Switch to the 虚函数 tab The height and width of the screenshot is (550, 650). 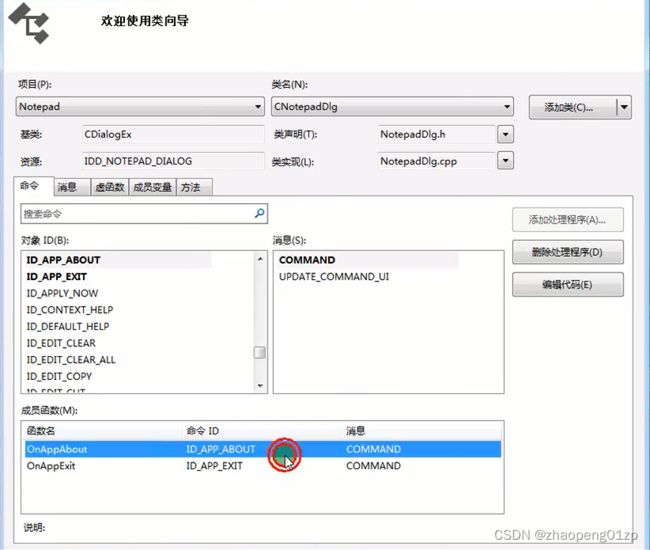click(110, 187)
